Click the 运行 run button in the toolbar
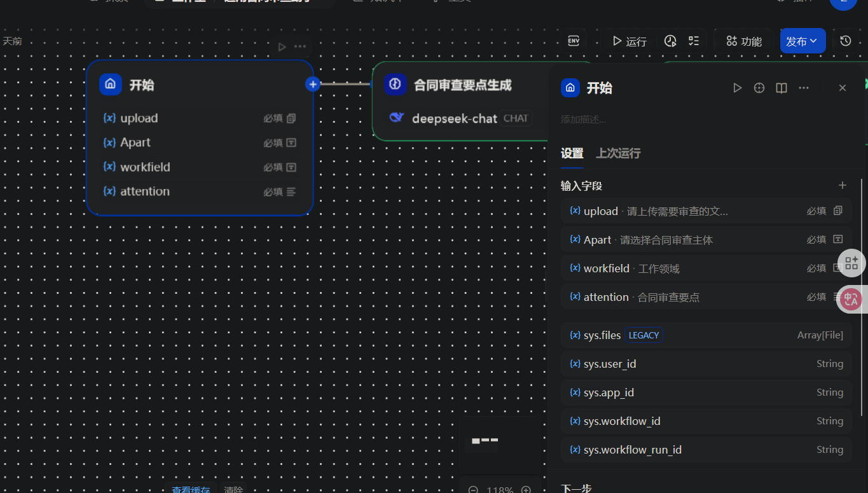The height and width of the screenshot is (493, 868). pyautogui.click(x=630, y=41)
